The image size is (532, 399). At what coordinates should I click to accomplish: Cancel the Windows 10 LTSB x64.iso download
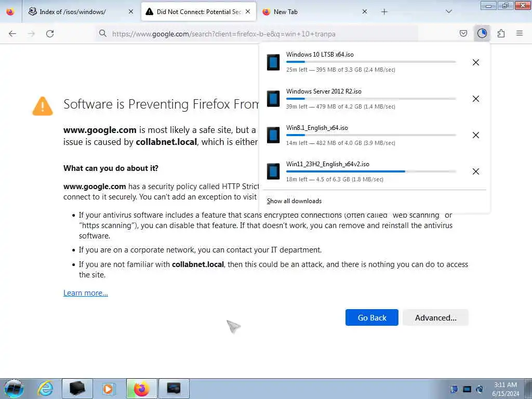coord(476,62)
